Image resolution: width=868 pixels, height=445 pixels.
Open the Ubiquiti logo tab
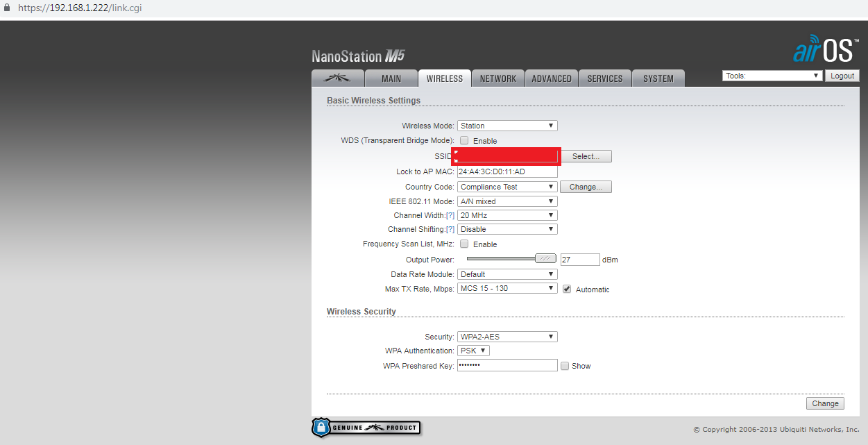[x=337, y=78]
